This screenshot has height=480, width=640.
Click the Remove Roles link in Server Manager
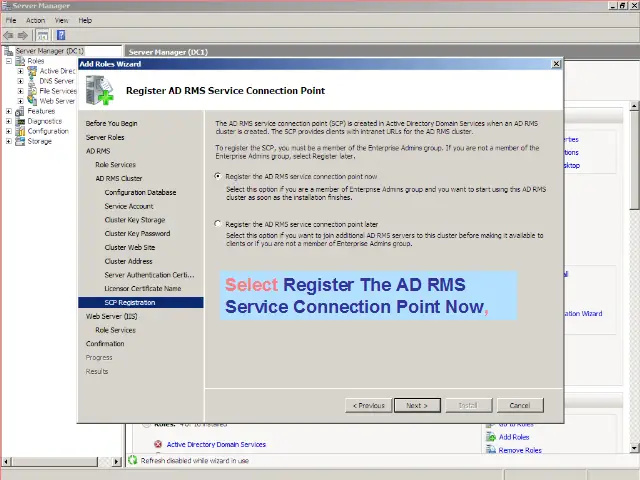pos(520,450)
